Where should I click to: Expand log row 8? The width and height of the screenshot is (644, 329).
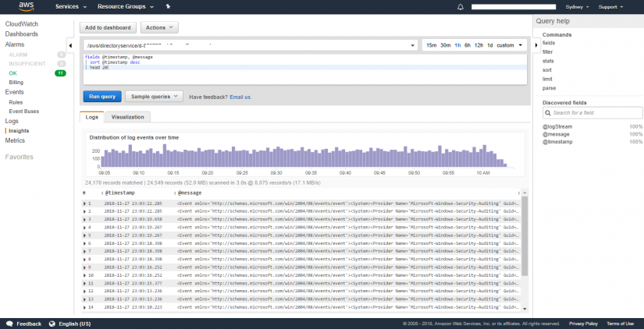(x=85, y=260)
